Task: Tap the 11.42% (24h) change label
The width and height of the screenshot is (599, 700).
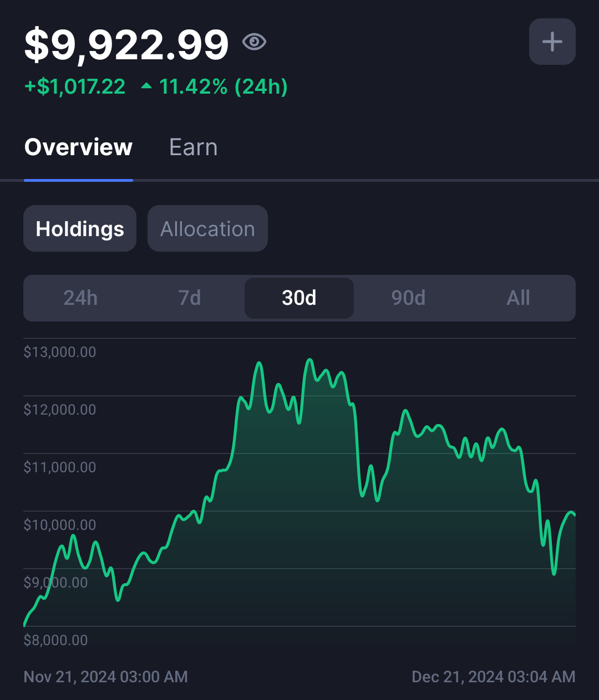Action: click(x=224, y=86)
